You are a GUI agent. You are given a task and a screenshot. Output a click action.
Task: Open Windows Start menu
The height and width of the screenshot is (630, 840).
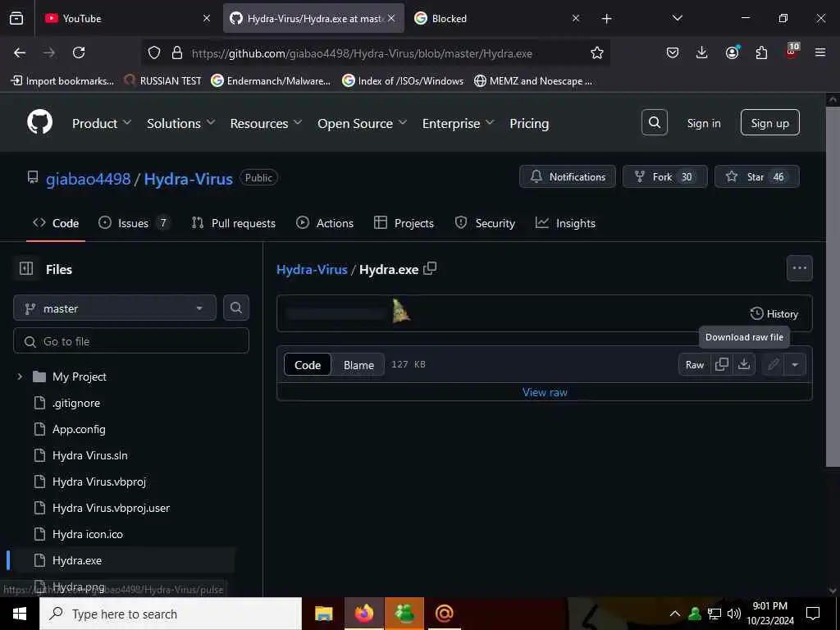20,614
